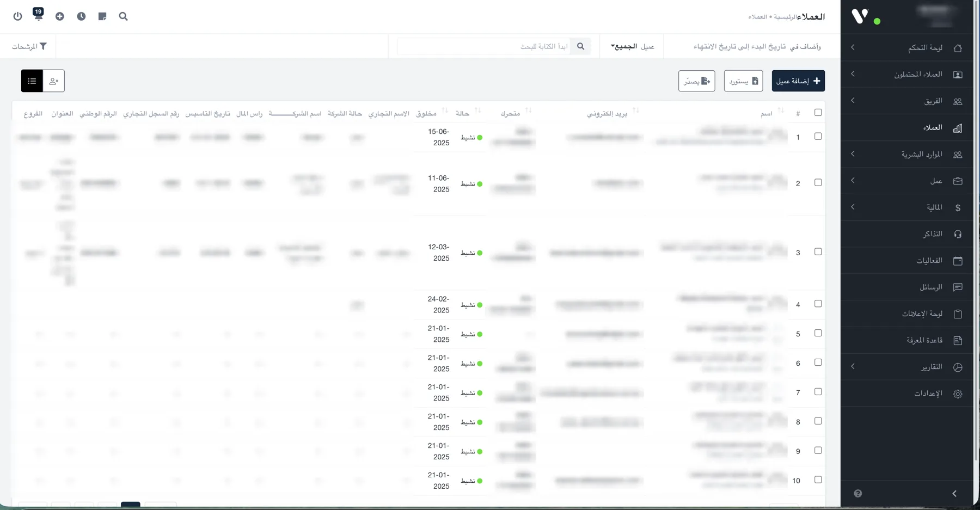Open the notifications bell with 19 badge

coord(38,15)
